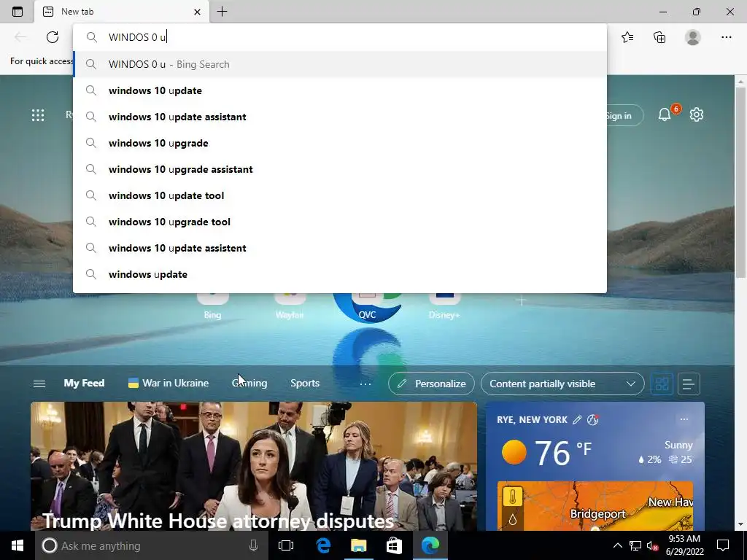The width and height of the screenshot is (747, 560).
Task: Select 'windows 10 update assistent' suggestion
Action: (x=340, y=248)
